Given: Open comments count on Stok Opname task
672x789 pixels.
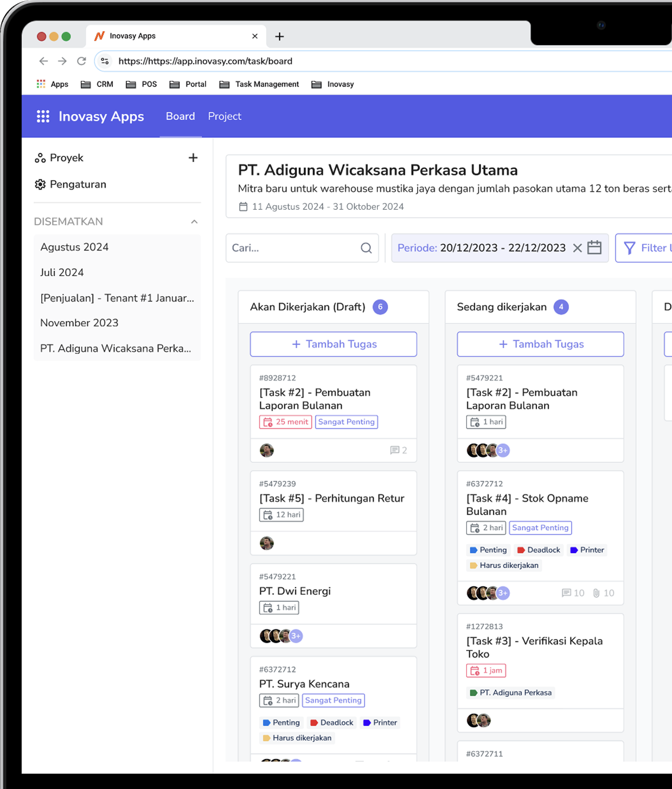Looking at the screenshot, I should pyautogui.click(x=573, y=593).
